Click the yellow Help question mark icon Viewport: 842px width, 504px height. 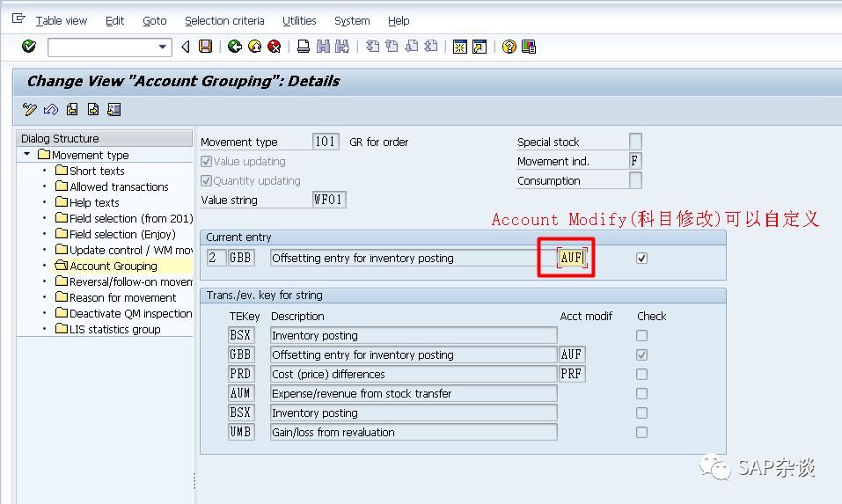pyautogui.click(x=509, y=47)
